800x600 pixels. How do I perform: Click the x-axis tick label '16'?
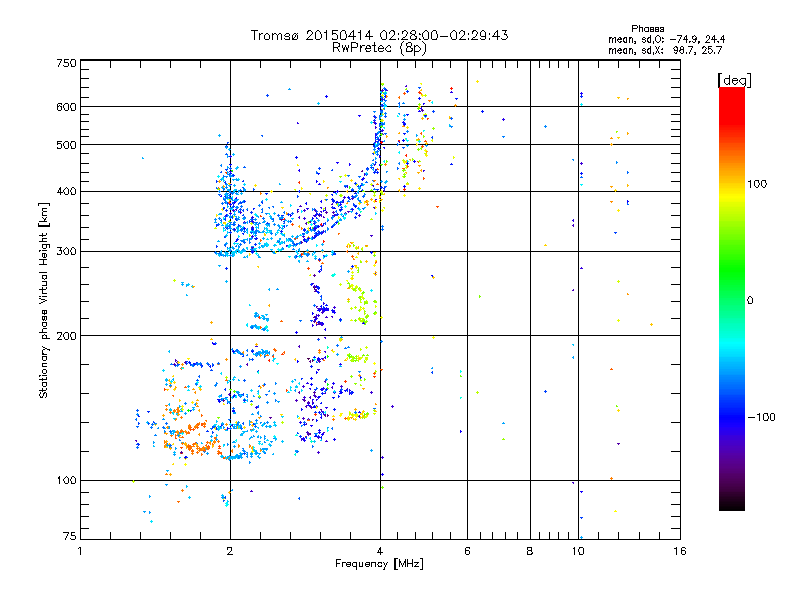[x=680, y=551]
